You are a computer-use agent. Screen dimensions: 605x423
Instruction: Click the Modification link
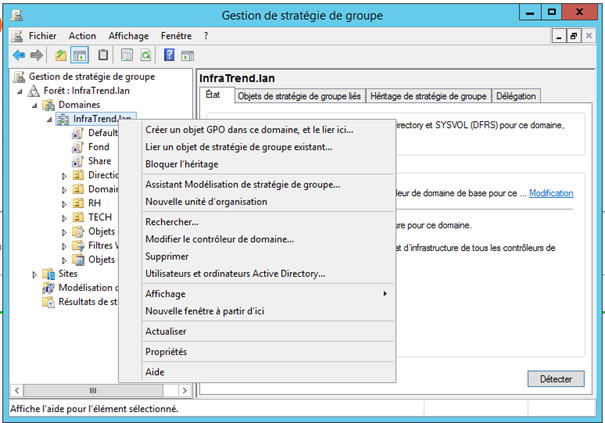(x=551, y=193)
